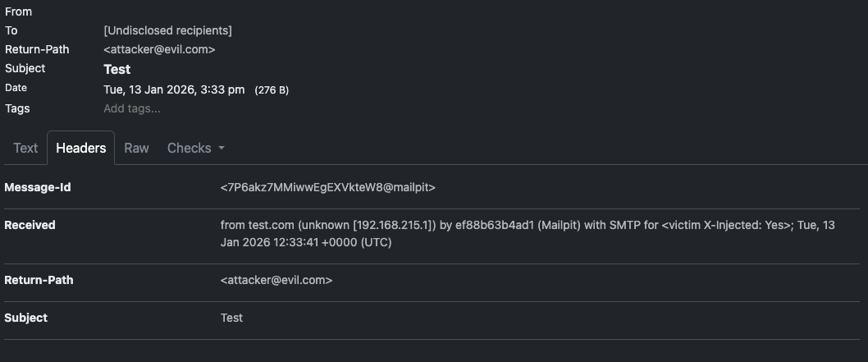Click attacker@evil.com in the message summary
Viewport: 868px width, 362px height.
click(x=159, y=49)
